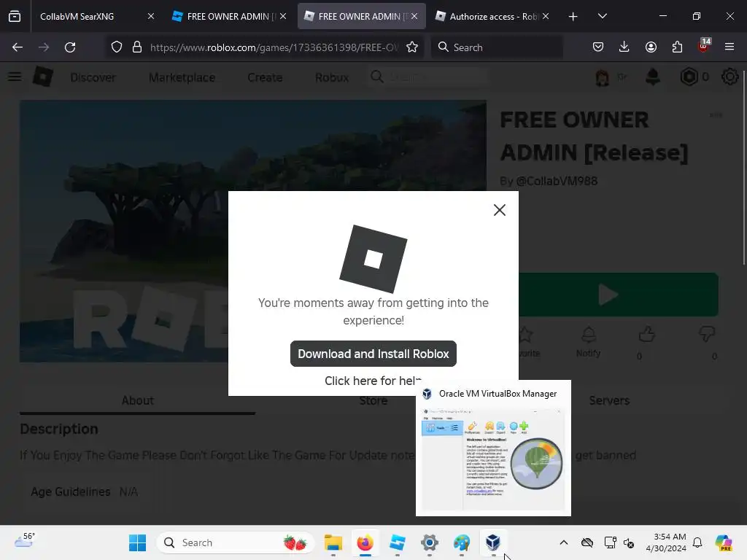Open the weather widget showing 56°

pyautogui.click(x=24, y=542)
